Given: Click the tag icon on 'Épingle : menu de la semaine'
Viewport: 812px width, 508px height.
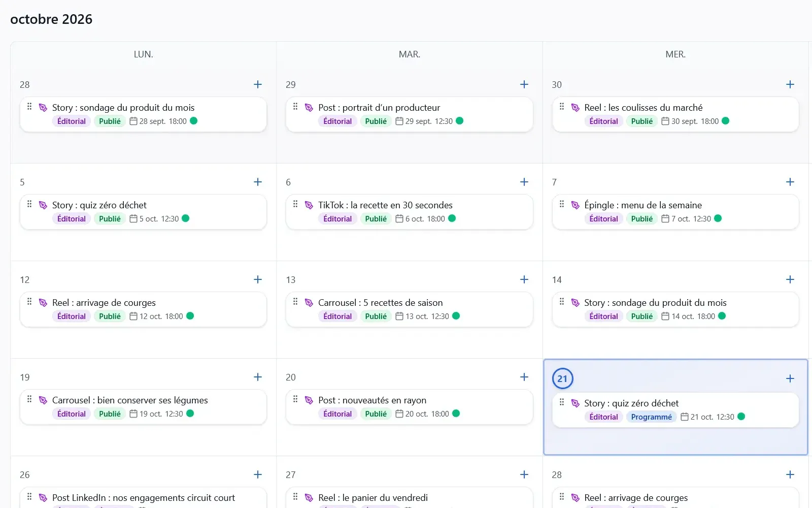Looking at the screenshot, I should 575,205.
